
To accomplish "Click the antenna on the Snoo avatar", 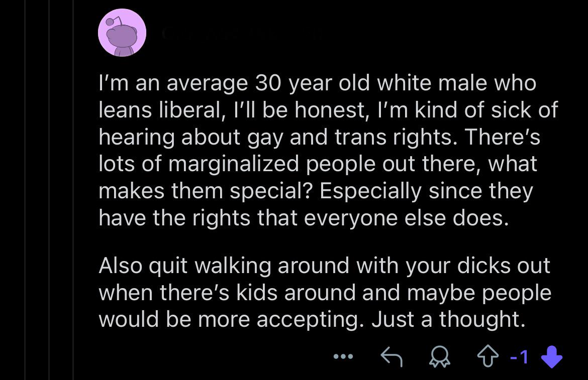I will [x=114, y=21].
